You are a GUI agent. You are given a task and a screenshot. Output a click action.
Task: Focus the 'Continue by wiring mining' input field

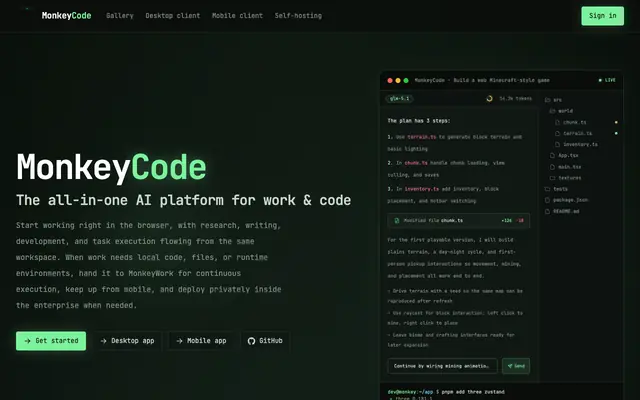(442, 366)
